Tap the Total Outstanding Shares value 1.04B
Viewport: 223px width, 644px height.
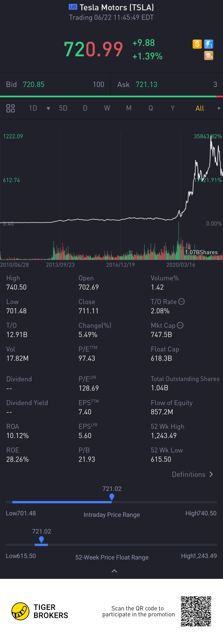(x=160, y=388)
